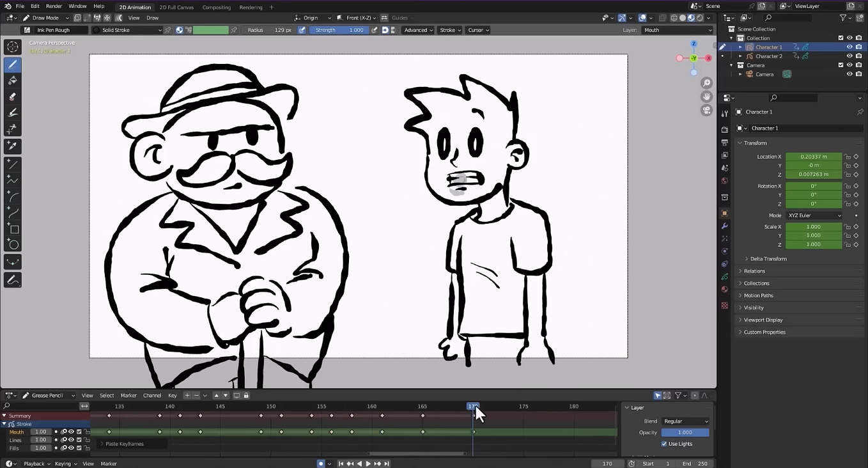Toggle the Camera collection's enable checkbox
This screenshot has width=868, height=468.
coord(841,65)
